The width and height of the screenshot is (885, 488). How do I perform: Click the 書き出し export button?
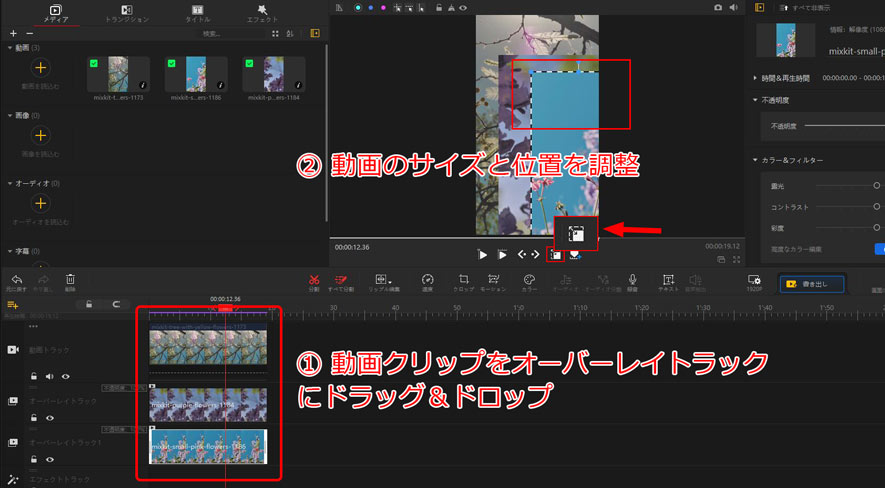click(812, 284)
